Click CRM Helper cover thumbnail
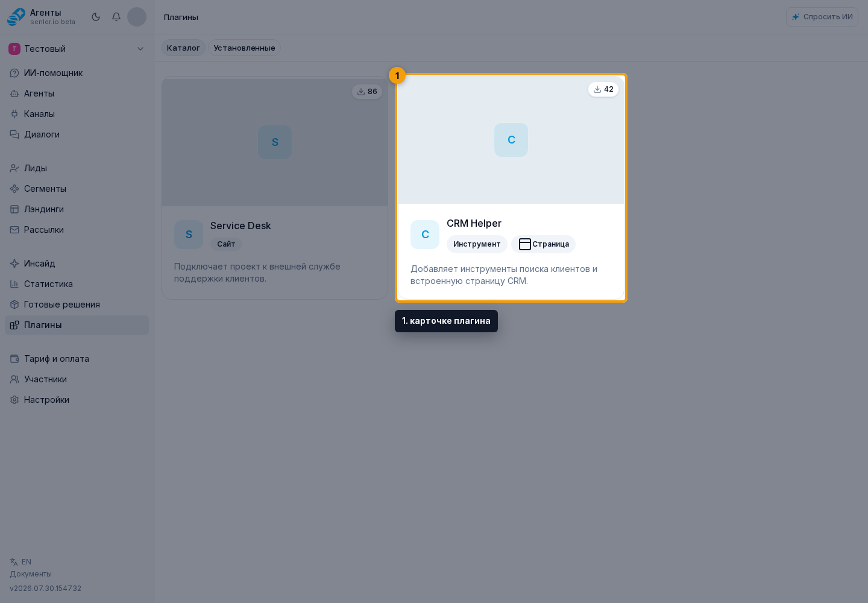Viewport: 868px width, 603px height. tap(511, 140)
